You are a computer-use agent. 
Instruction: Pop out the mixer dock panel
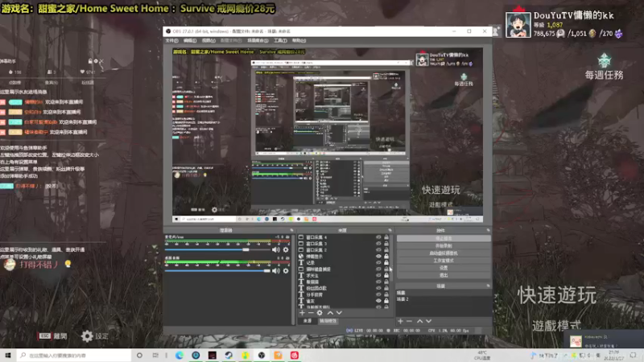click(x=291, y=230)
